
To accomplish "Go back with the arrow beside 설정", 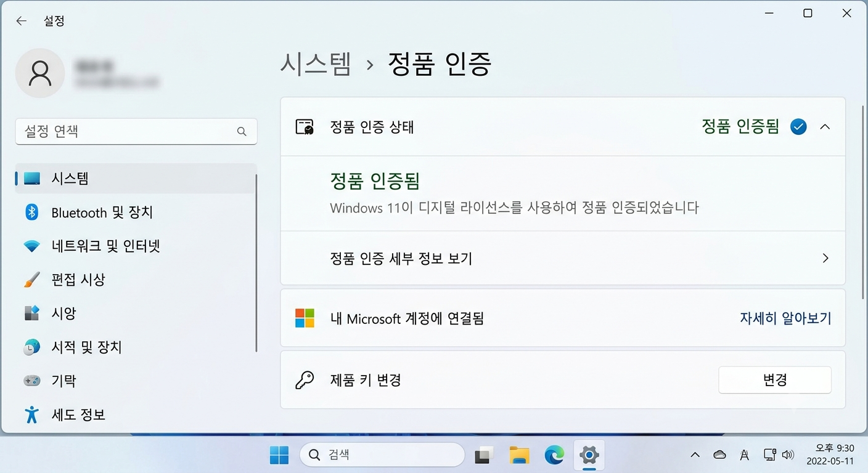I will point(22,21).
